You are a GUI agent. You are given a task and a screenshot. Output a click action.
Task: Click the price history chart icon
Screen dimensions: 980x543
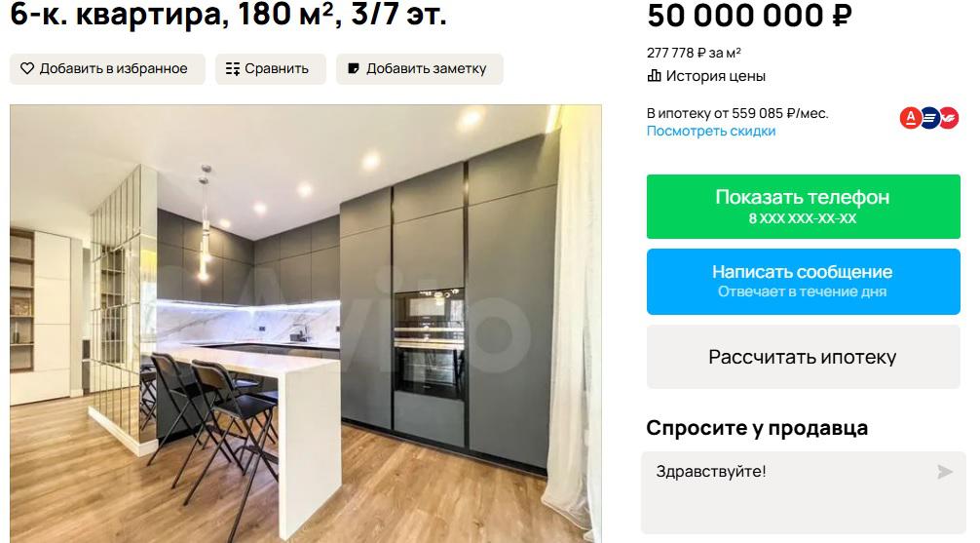654,76
